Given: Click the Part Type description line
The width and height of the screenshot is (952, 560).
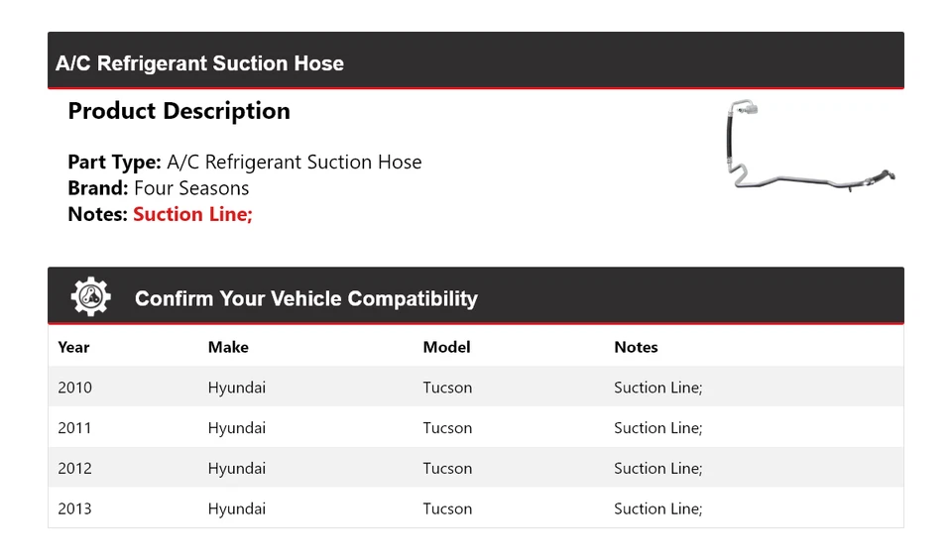Looking at the screenshot, I should 245,163.
